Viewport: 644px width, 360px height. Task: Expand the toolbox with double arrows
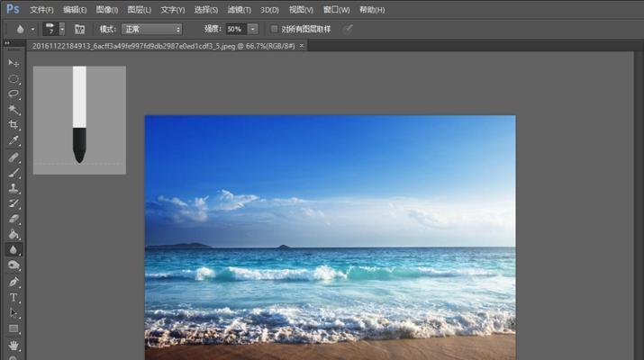click(x=7, y=42)
